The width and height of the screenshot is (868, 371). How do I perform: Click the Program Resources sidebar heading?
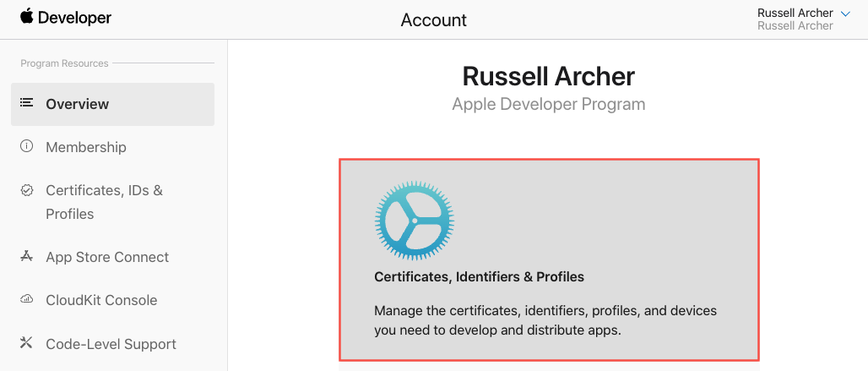(x=64, y=63)
